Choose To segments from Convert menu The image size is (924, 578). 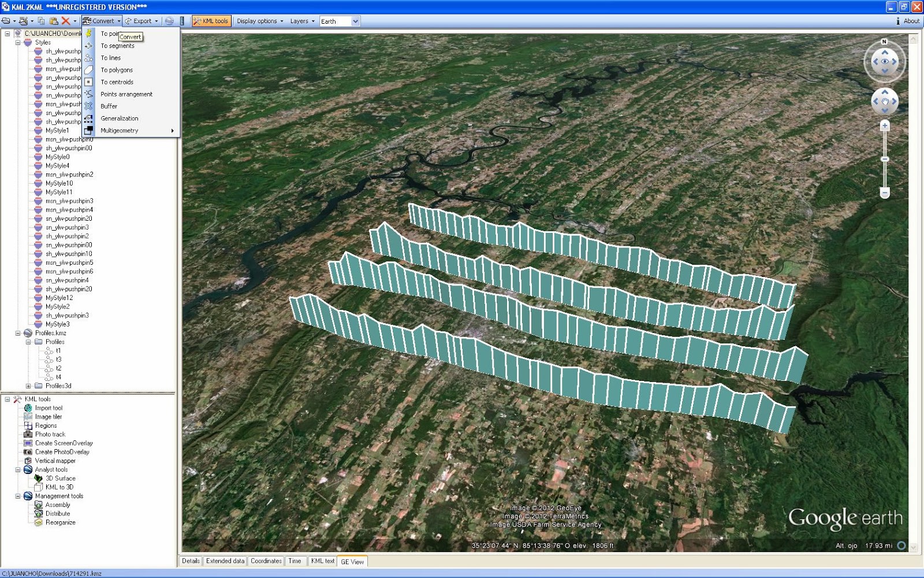(131, 46)
